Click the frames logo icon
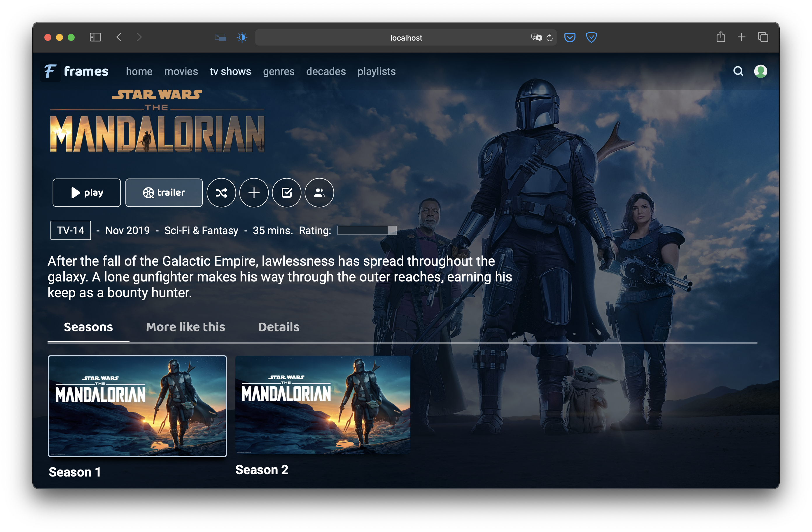 [50, 71]
